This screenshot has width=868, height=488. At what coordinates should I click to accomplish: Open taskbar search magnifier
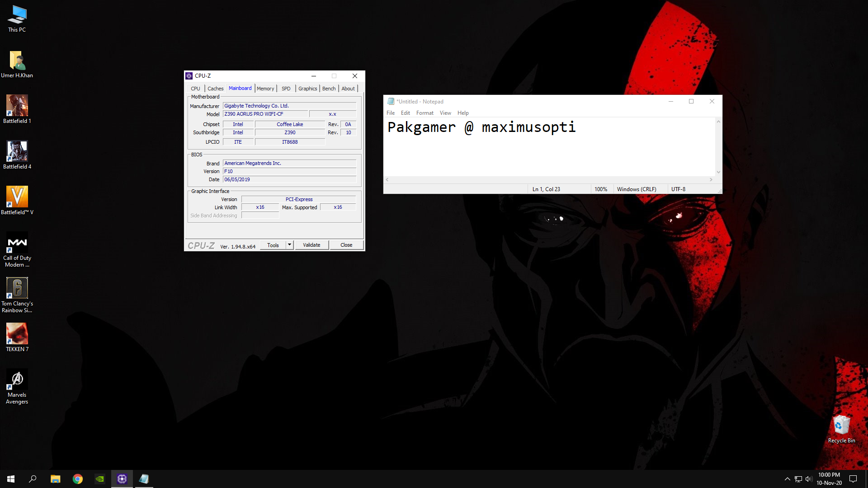(33, 479)
